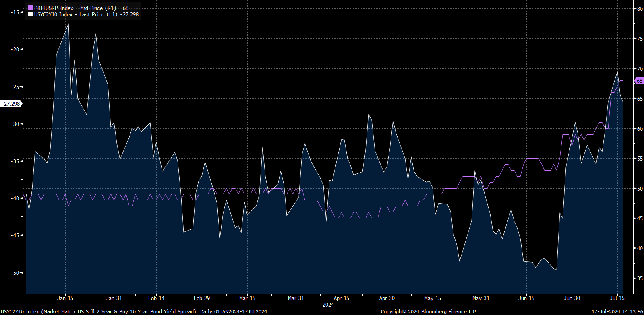Click the purple PRITUSRP legend color swatch
The image size is (644, 315).
[30, 8]
